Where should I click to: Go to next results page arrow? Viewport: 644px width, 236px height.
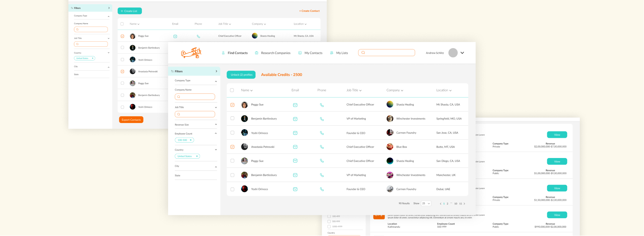pyautogui.click(x=465, y=204)
